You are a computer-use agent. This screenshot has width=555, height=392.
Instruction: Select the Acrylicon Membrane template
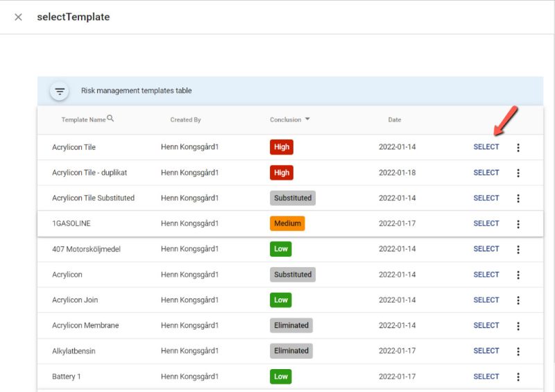(486, 325)
